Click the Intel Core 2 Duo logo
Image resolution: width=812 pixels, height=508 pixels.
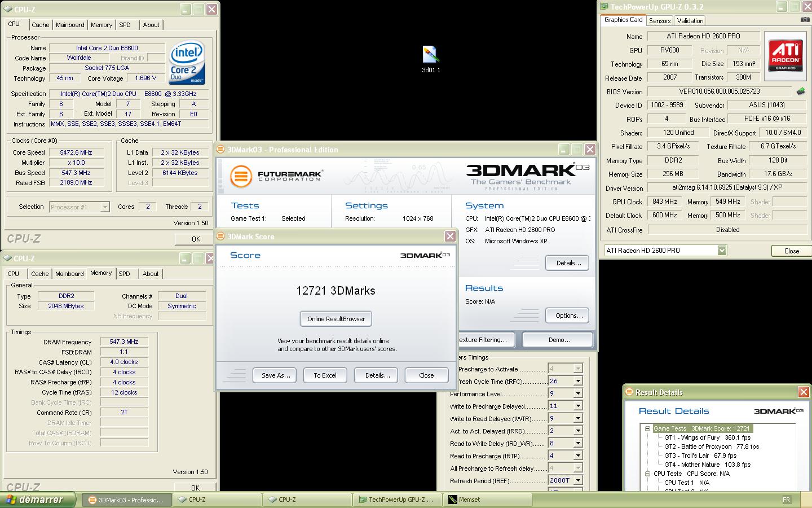click(187, 62)
